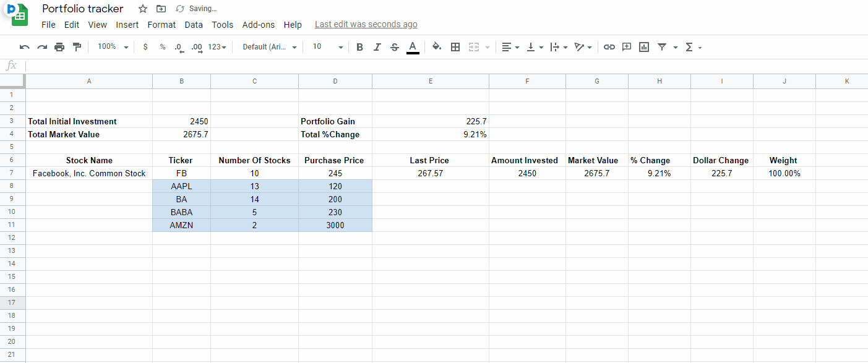Click 'Last edit was seconds ago' link
The image size is (868, 363).
366,25
